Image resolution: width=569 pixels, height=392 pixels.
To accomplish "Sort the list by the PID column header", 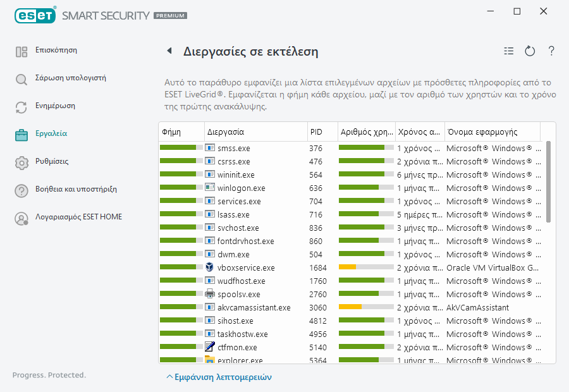I will tap(322, 132).
